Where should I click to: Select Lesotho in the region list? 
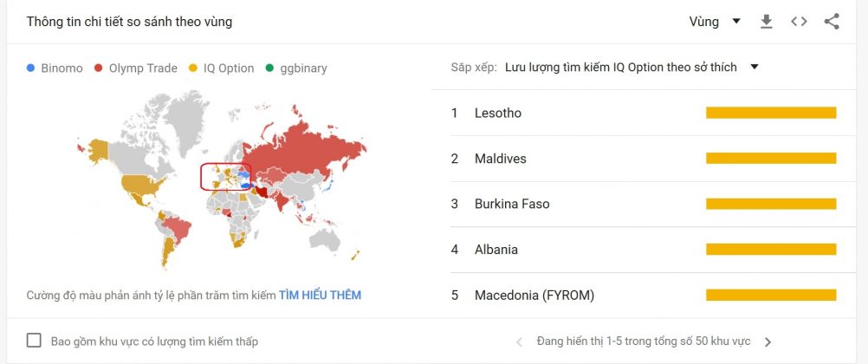point(498,113)
